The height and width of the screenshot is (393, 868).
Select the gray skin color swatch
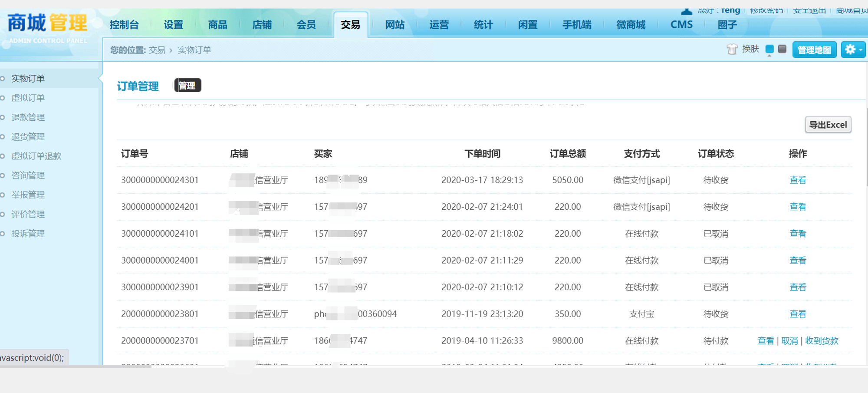click(782, 49)
